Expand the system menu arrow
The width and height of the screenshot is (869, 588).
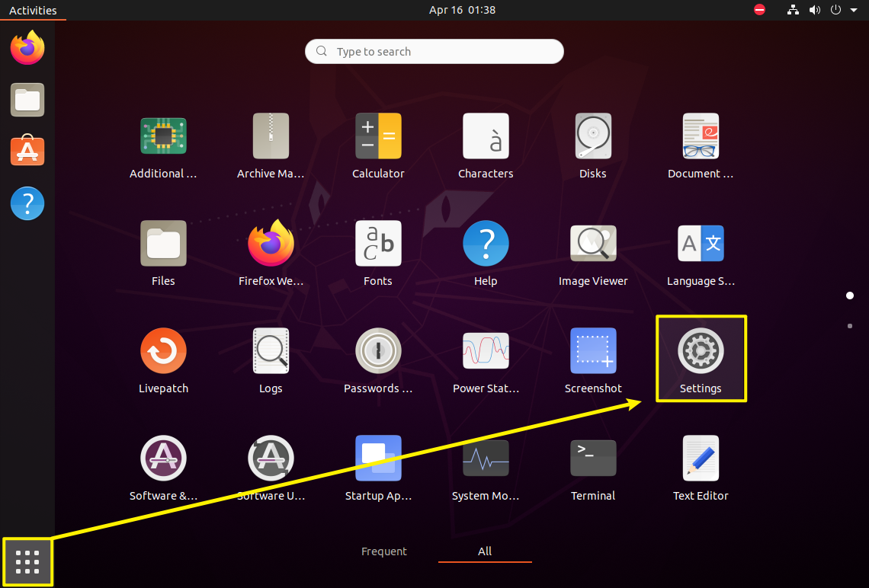(x=854, y=10)
